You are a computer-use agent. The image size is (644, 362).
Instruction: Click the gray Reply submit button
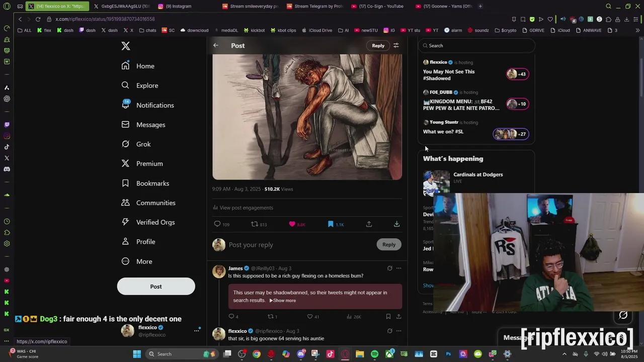click(x=389, y=244)
